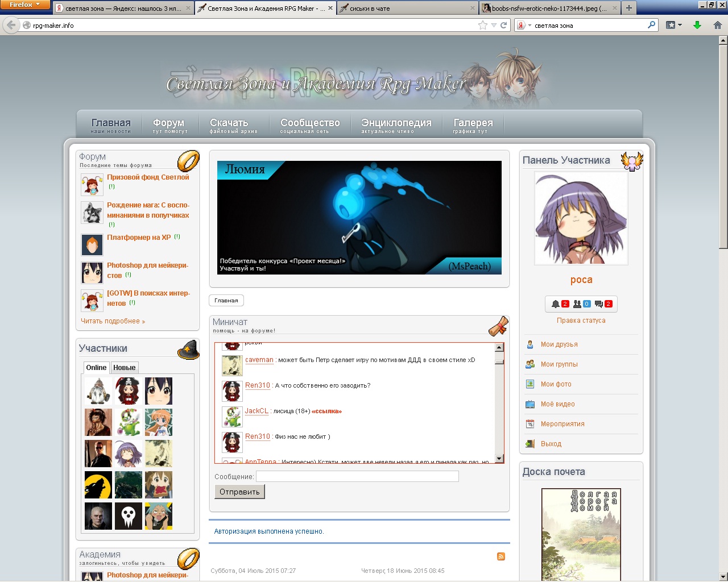Click the ring icon in Форум panel header

(x=188, y=161)
